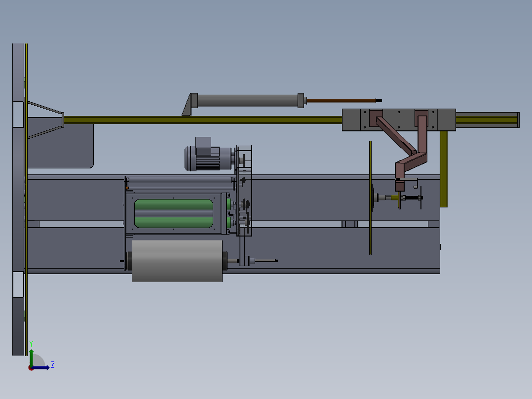Select the upper green roller
Viewport: 532px width, 399px height.
(173, 204)
